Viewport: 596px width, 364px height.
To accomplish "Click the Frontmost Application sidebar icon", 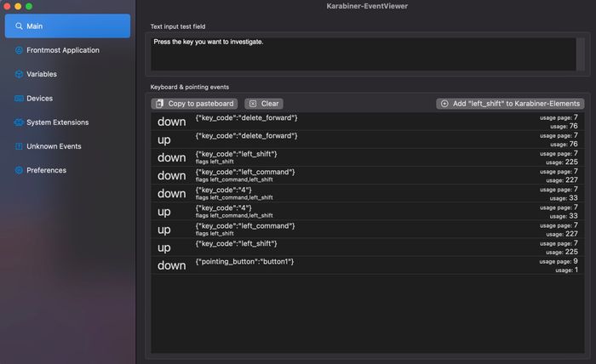I will click(19, 50).
